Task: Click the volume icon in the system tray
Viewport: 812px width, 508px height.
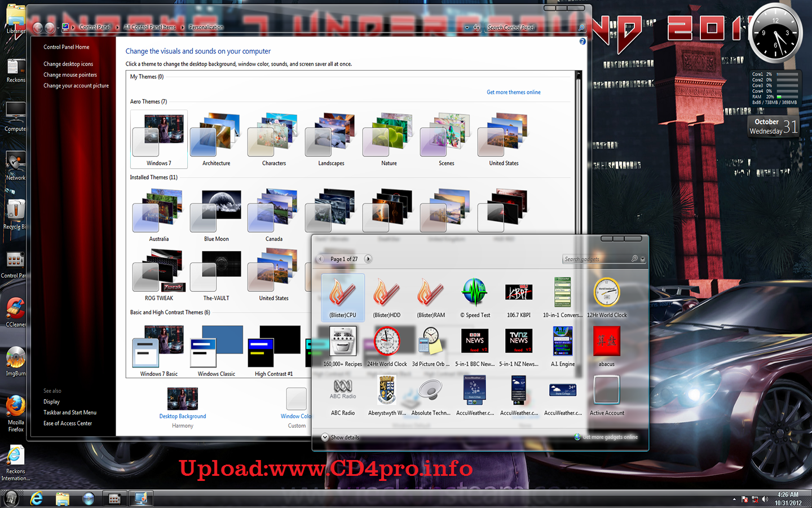Action: pos(765,499)
